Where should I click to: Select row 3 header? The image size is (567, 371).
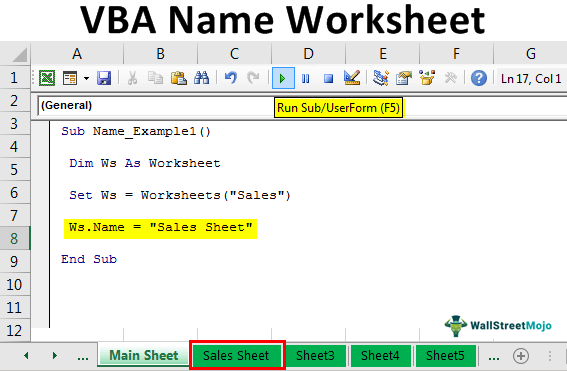14,124
